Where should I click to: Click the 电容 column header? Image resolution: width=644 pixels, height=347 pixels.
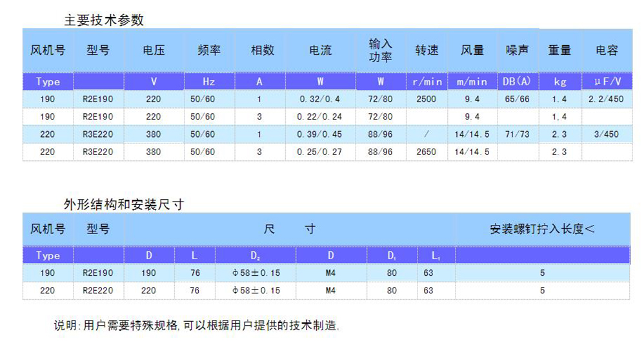pos(606,50)
